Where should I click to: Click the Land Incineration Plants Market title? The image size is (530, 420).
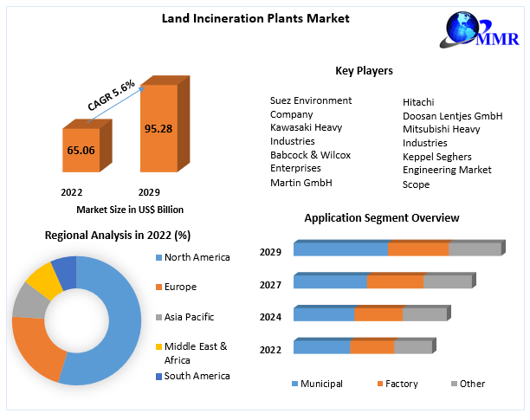pyautogui.click(x=255, y=18)
